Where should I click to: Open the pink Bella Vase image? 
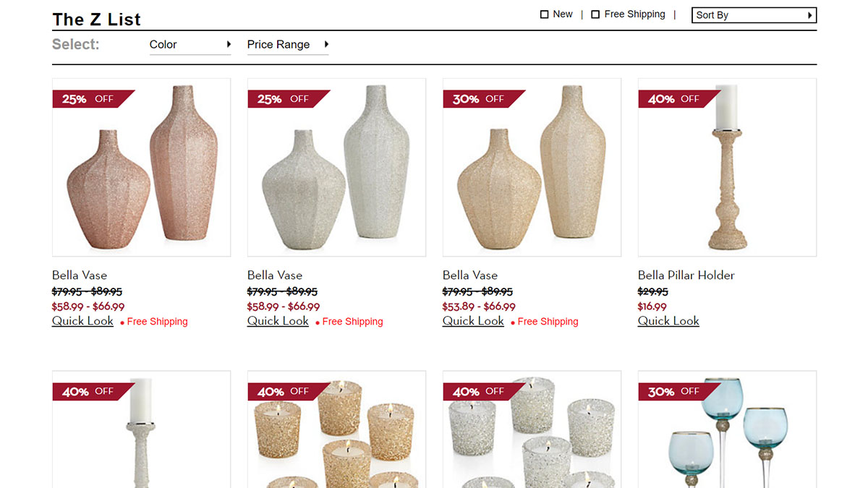pos(142,168)
